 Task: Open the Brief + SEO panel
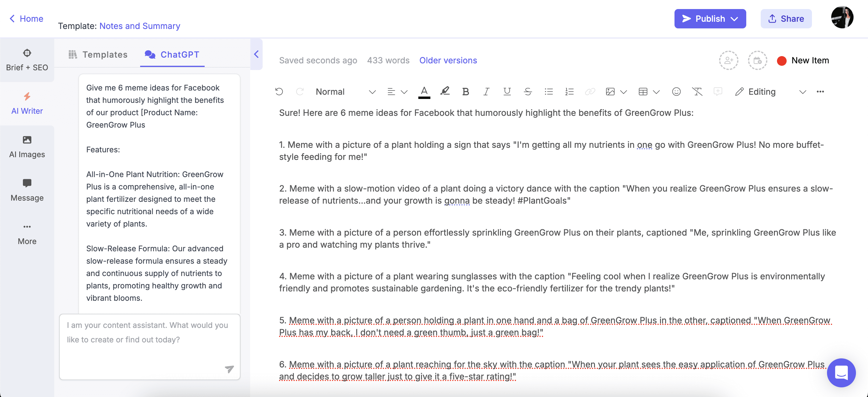(27, 60)
